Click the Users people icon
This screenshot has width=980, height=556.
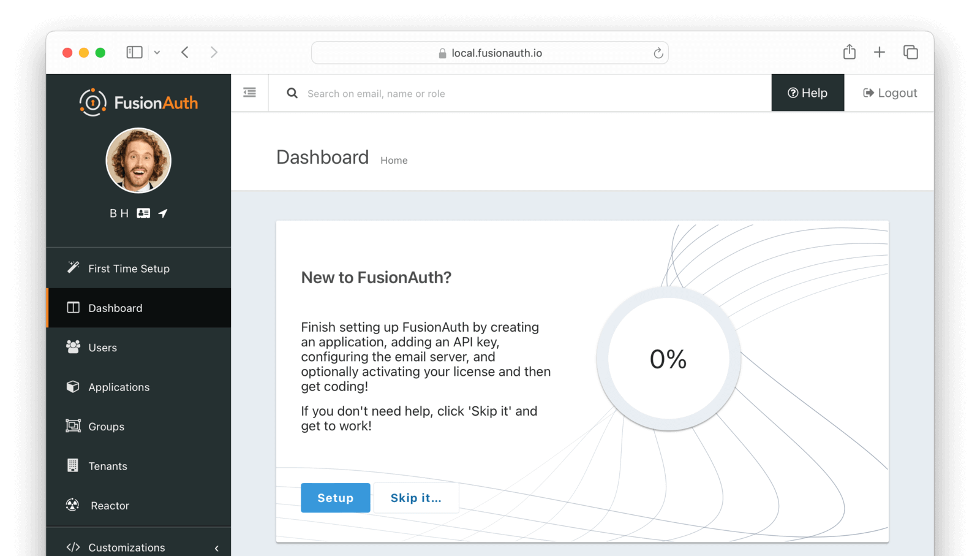tap(73, 347)
